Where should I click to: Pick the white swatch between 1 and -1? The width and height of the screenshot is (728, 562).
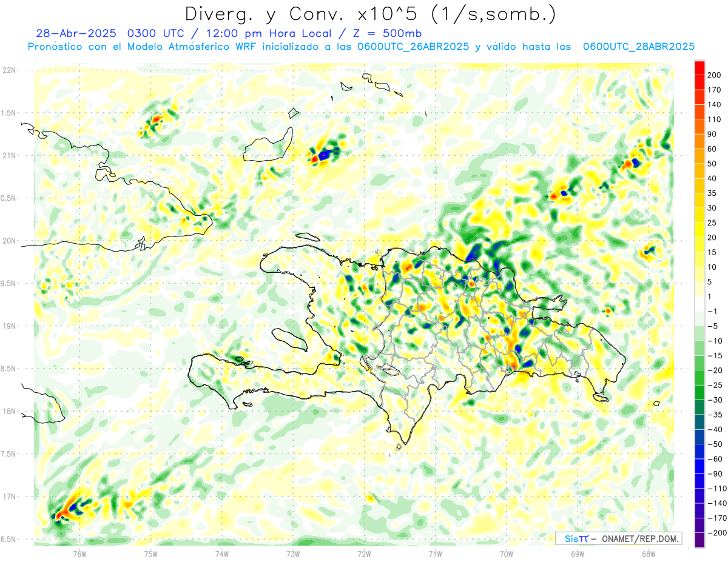699,304
